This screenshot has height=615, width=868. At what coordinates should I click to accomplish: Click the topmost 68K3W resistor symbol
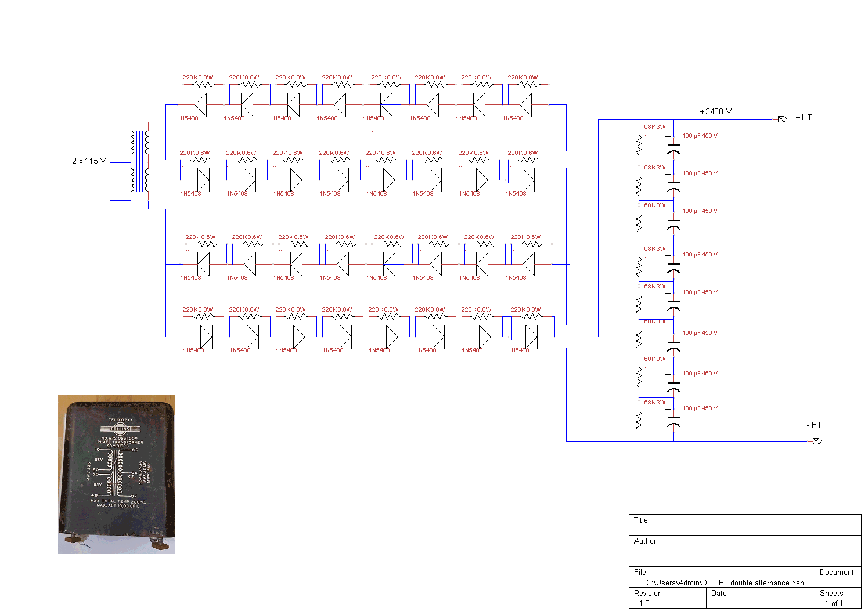[639, 143]
